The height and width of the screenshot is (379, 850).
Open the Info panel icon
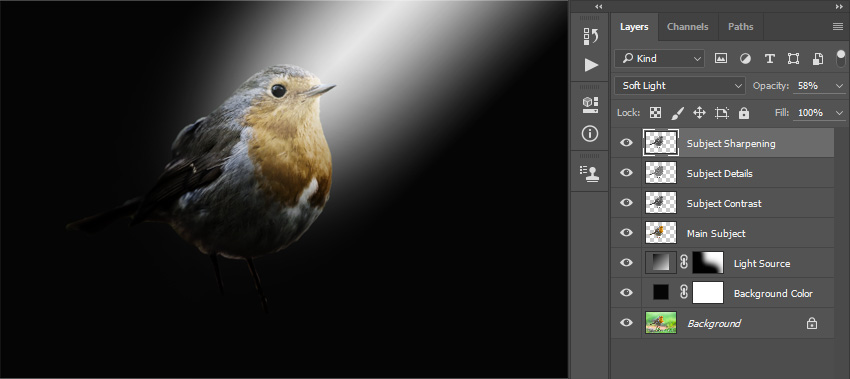pos(590,133)
